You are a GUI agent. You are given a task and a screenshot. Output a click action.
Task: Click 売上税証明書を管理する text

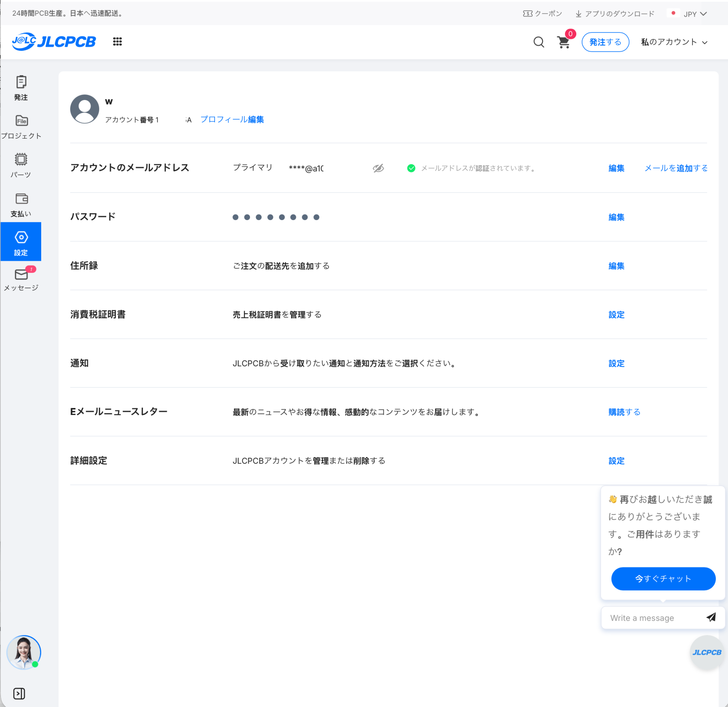click(277, 315)
